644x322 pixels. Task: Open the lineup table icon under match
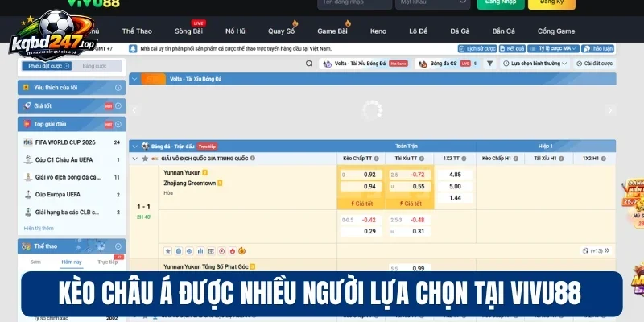point(211,250)
